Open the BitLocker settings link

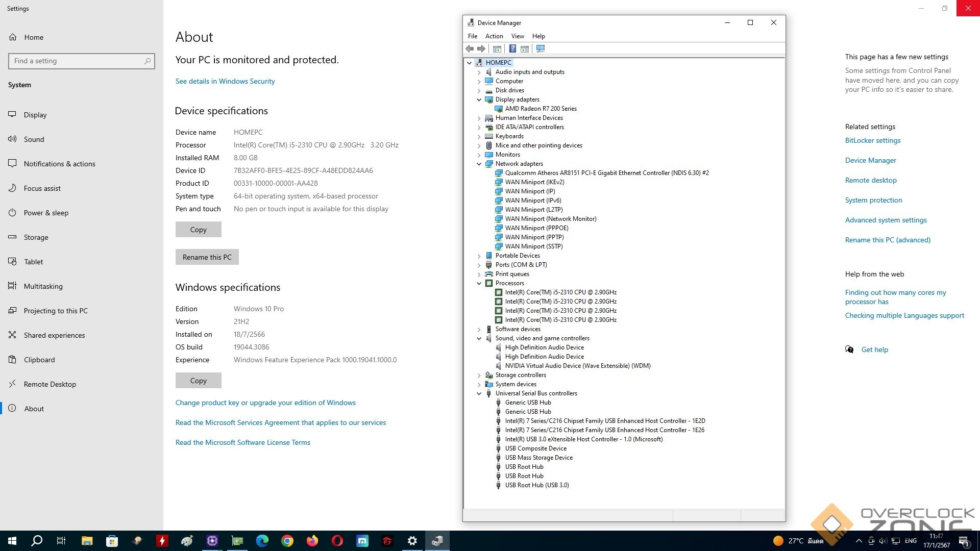pyautogui.click(x=872, y=140)
